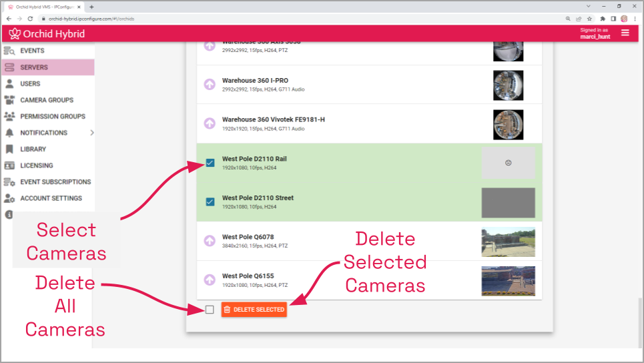Screen dimensions: 644x363
Task: Open Permission Groups in sidebar
Action: pos(48,117)
